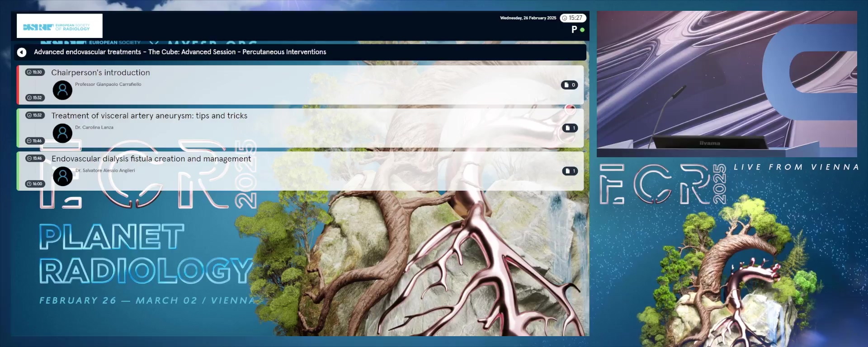This screenshot has width=868, height=347.
Task: Click Professor Gianpaolo Carrafiello's avatar
Action: [x=62, y=90]
